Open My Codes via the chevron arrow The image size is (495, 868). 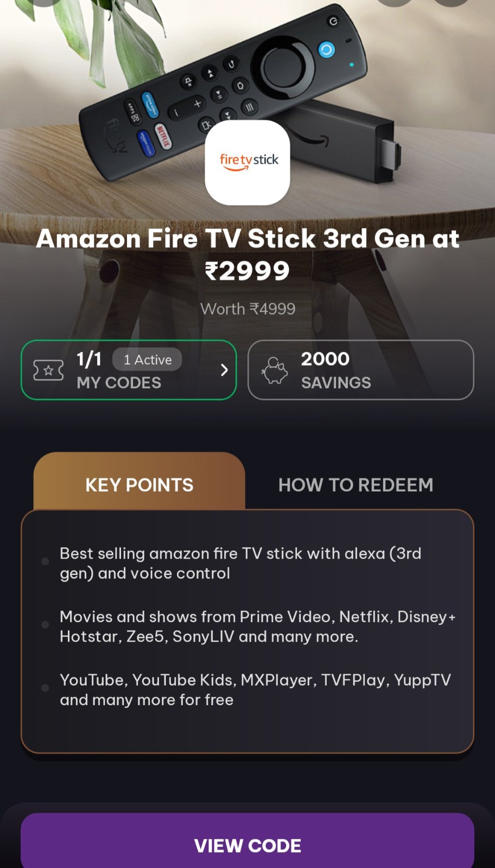tap(224, 370)
